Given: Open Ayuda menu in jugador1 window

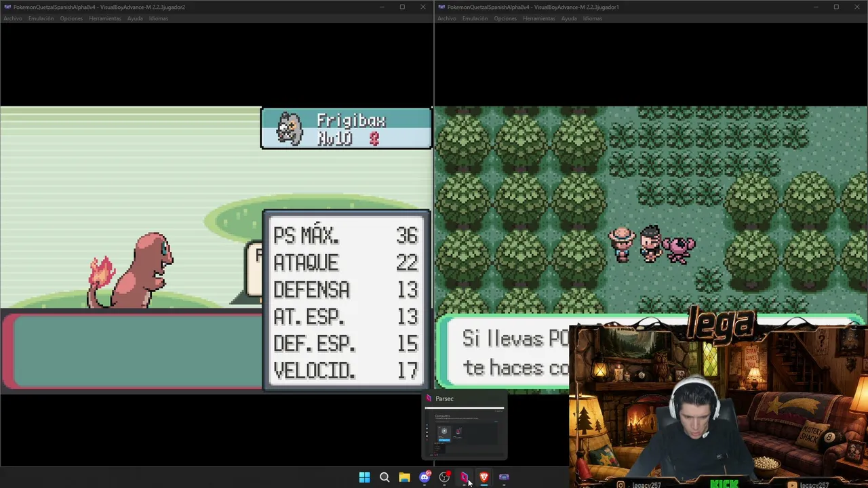Looking at the screenshot, I should tap(569, 18).
